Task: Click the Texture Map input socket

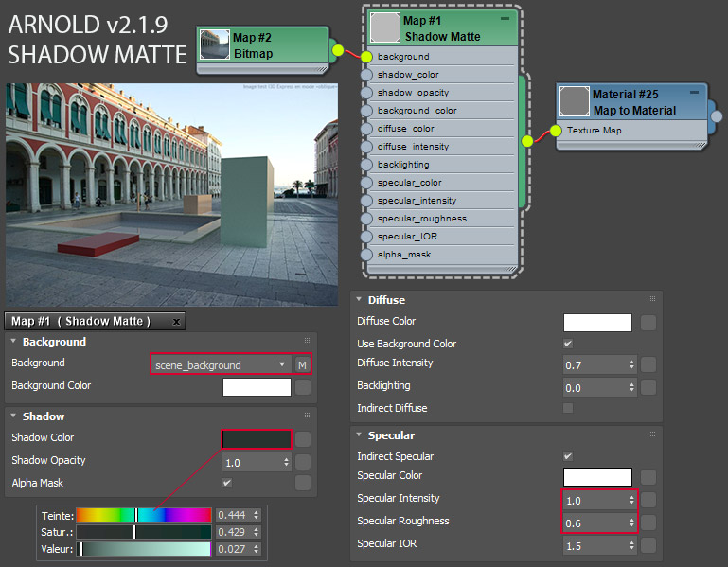Action: [556, 130]
